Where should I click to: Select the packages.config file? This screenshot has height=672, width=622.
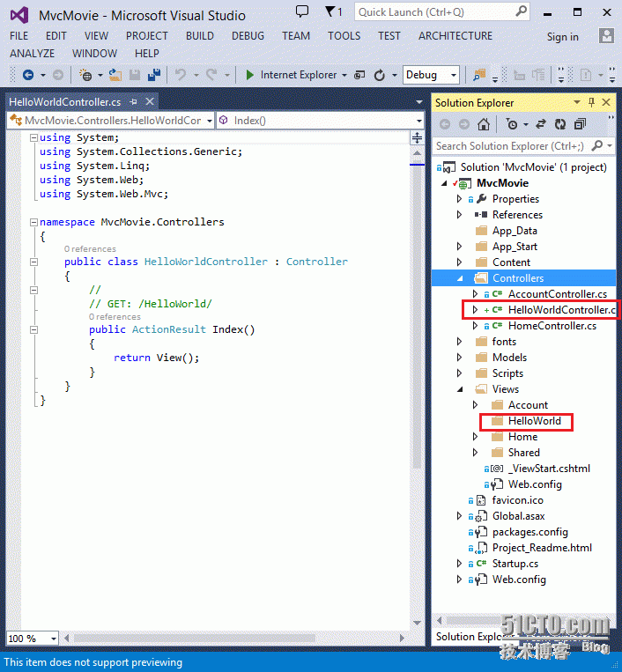point(529,532)
